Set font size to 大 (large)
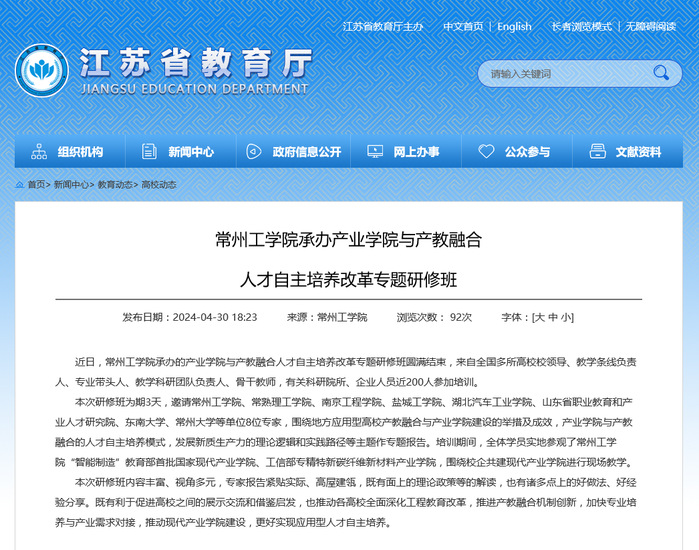Image resolution: width=699 pixels, height=550 pixels. pyautogui.click(x=540, y=317)
